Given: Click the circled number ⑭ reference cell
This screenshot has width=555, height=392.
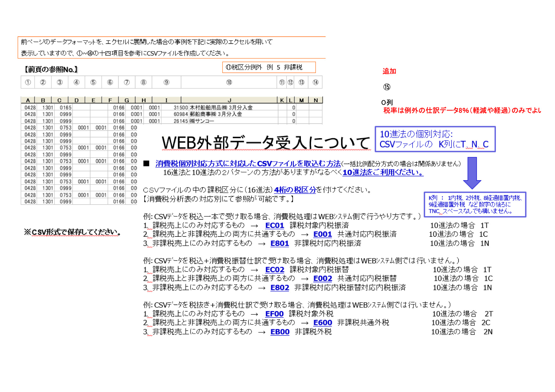Looking at the screenshot, I should point(315,83).
